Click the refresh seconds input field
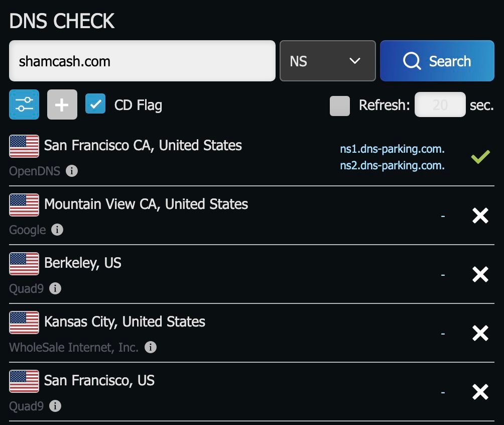504x425 pixels. [x=440, y=104]
